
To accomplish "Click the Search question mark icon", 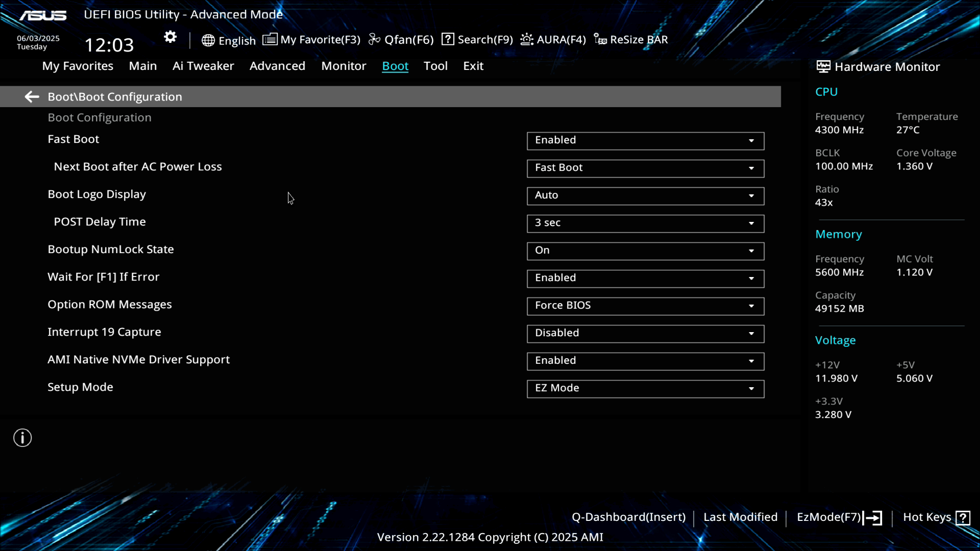I will point(448,39).
